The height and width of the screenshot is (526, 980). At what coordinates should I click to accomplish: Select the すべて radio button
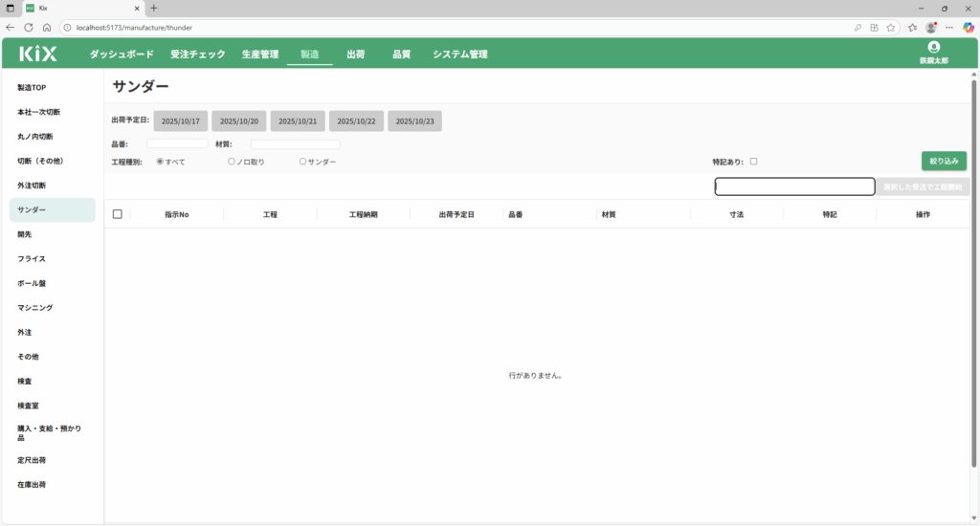160,162
